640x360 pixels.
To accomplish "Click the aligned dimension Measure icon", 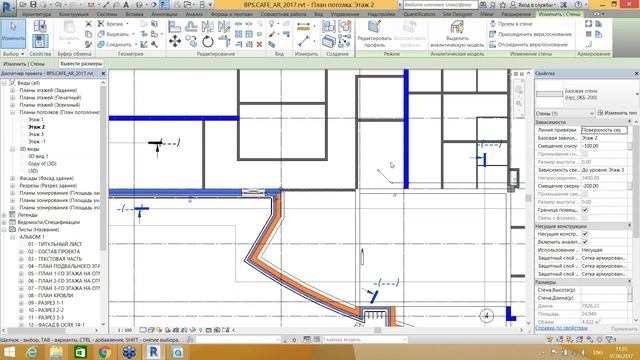I will pyautogui.click(x=303, y=27).
